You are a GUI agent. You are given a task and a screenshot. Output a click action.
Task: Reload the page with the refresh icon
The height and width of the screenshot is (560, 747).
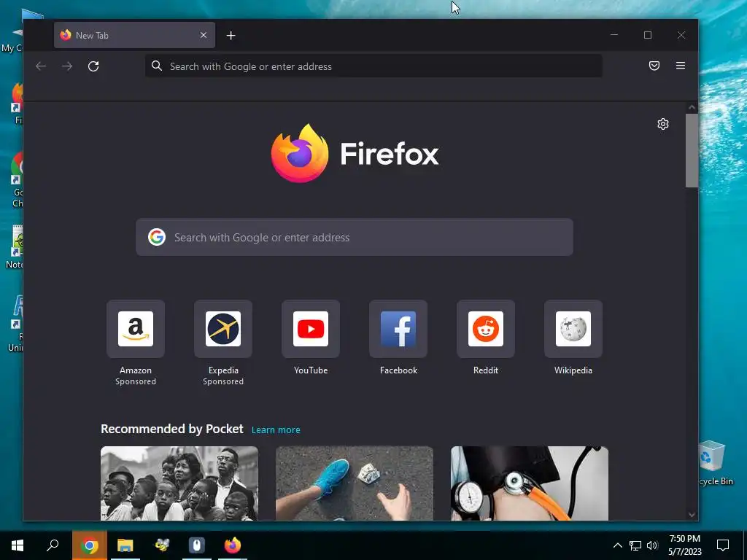click(93, 66)
